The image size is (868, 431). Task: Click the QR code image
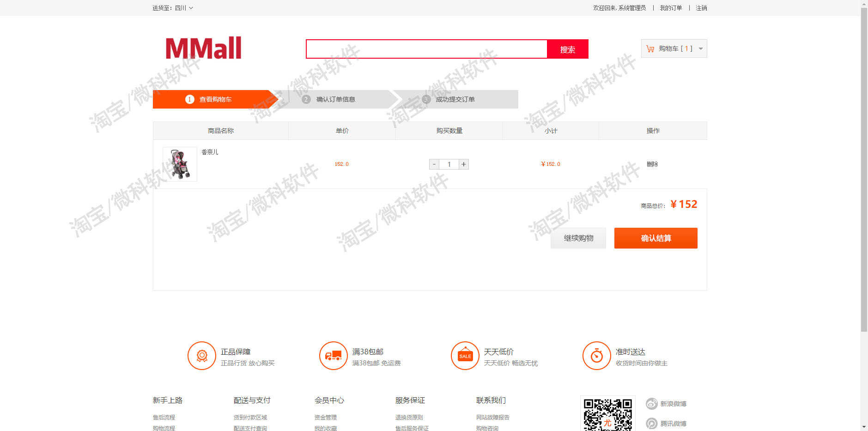pyautogui.click(x=608, y=414)
